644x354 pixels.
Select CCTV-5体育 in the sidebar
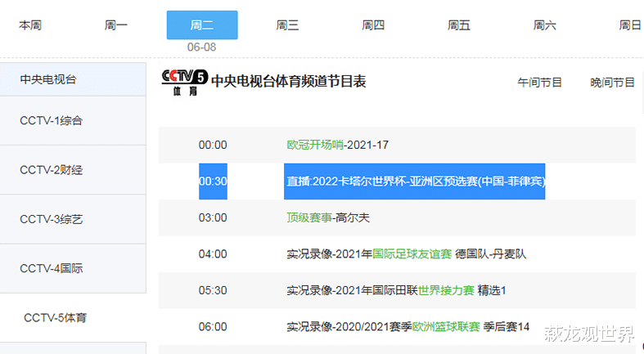coord(73,317)
